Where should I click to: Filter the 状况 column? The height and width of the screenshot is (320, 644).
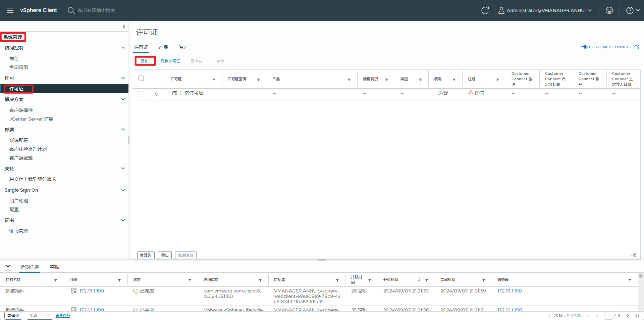coord(454,80)
